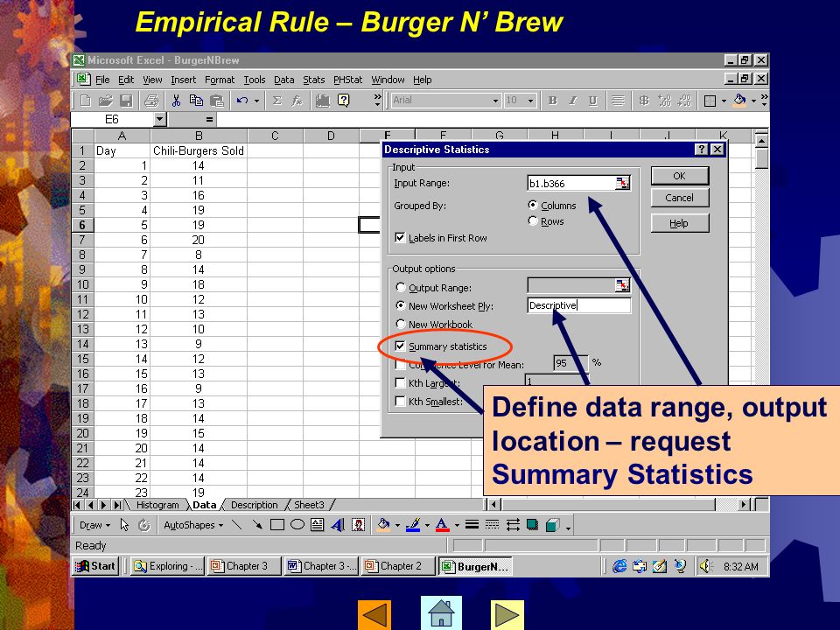Open the Draw menu dropdown
Image resolution: width=840 pixels, height=630 pixels.
point(94,525)
